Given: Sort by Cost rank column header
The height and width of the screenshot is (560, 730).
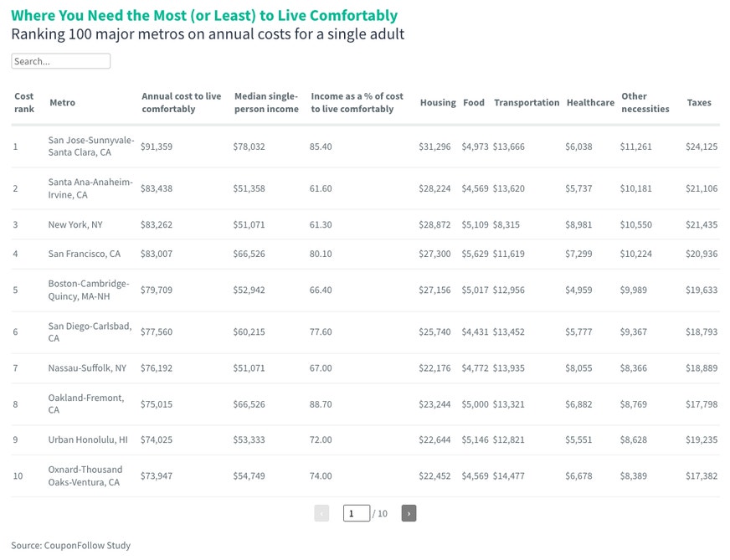Looking at the screenshot, I should 24,102.
